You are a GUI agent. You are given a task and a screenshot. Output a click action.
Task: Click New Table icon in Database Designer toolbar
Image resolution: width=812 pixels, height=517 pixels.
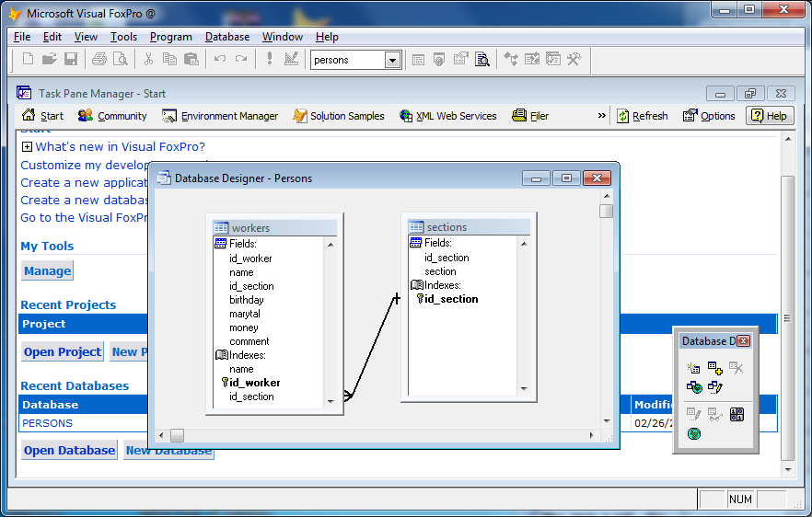click(x=693, y=368)
